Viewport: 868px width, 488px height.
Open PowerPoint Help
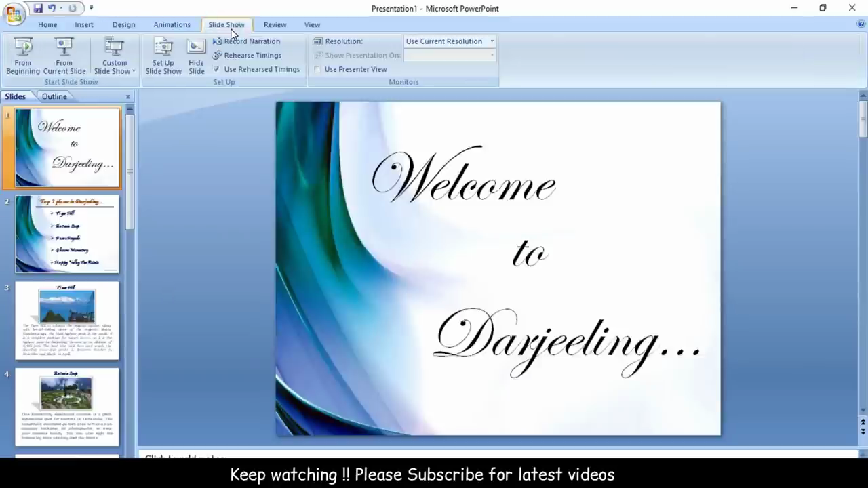[x=861, y=24]
